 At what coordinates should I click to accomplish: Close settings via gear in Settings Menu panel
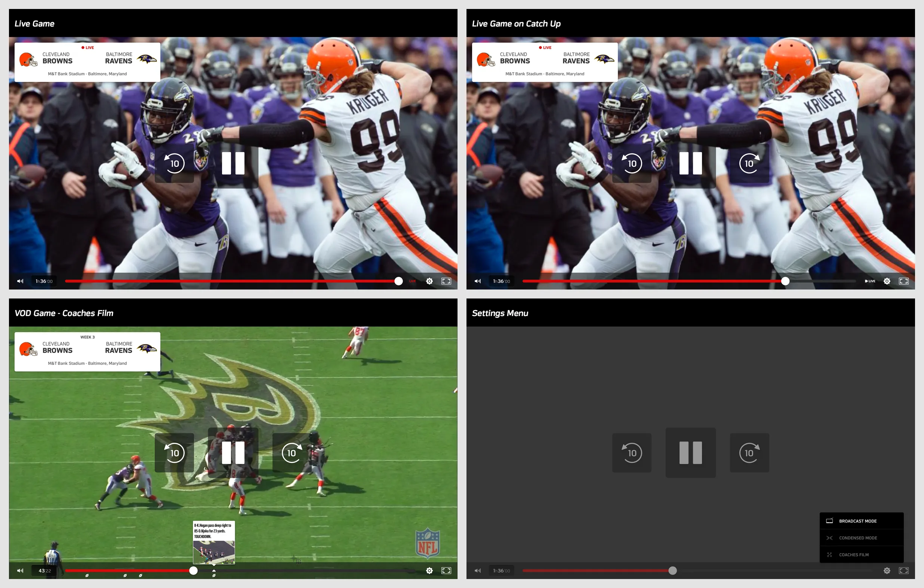[x=887, y=571]
